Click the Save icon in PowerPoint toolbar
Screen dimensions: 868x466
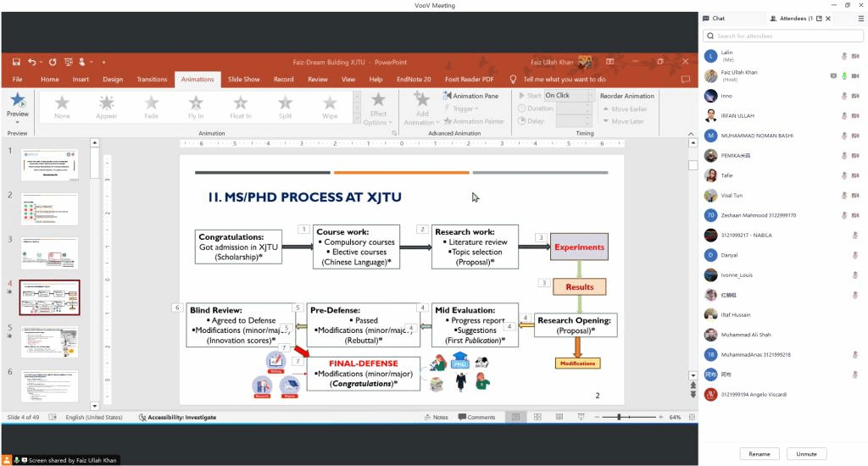point(16,62)
